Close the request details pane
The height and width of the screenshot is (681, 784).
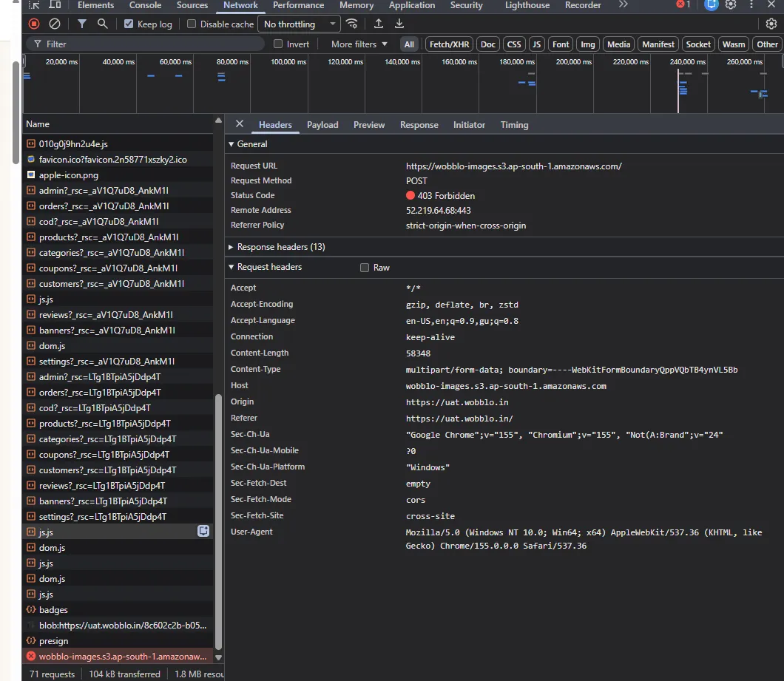click(x=240, y=124)
